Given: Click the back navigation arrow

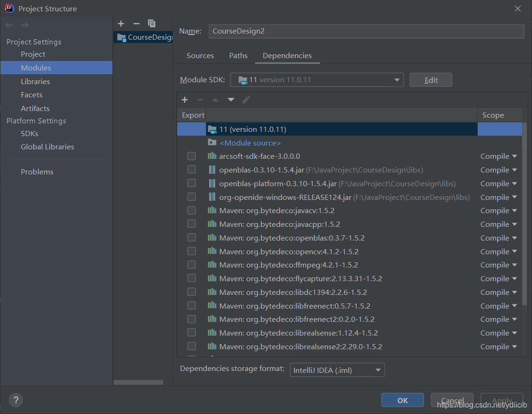Looking at the screenshot, I should pos(9,25).
